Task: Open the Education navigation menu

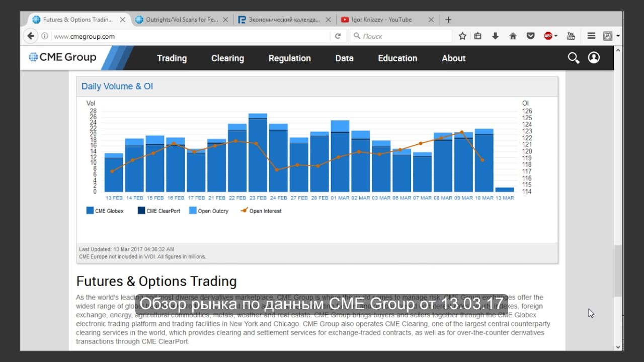Action: tap(397, 58)
